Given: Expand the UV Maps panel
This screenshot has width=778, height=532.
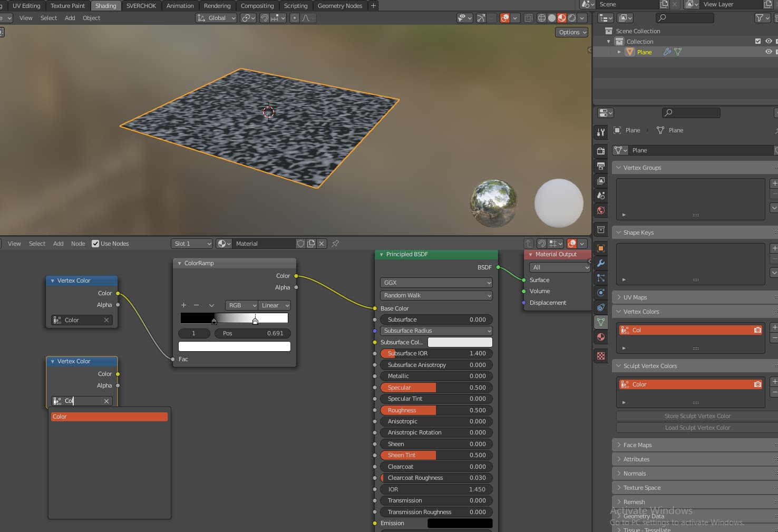Looking at the screenshot, I should click(619, 297).
